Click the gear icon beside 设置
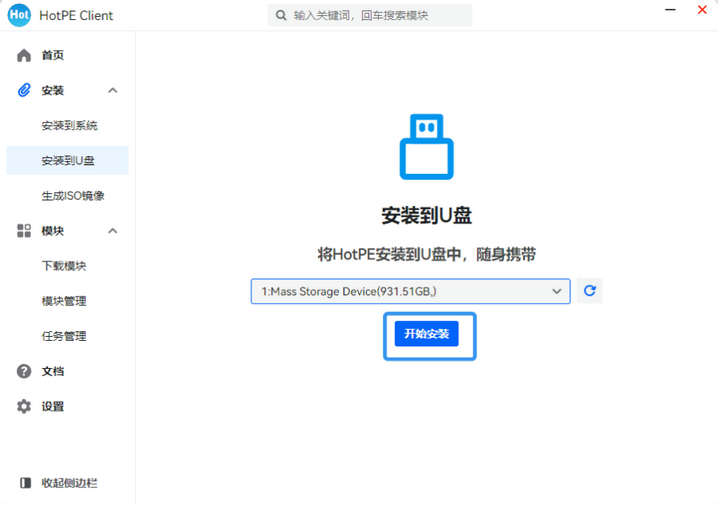 coord(24,406)
